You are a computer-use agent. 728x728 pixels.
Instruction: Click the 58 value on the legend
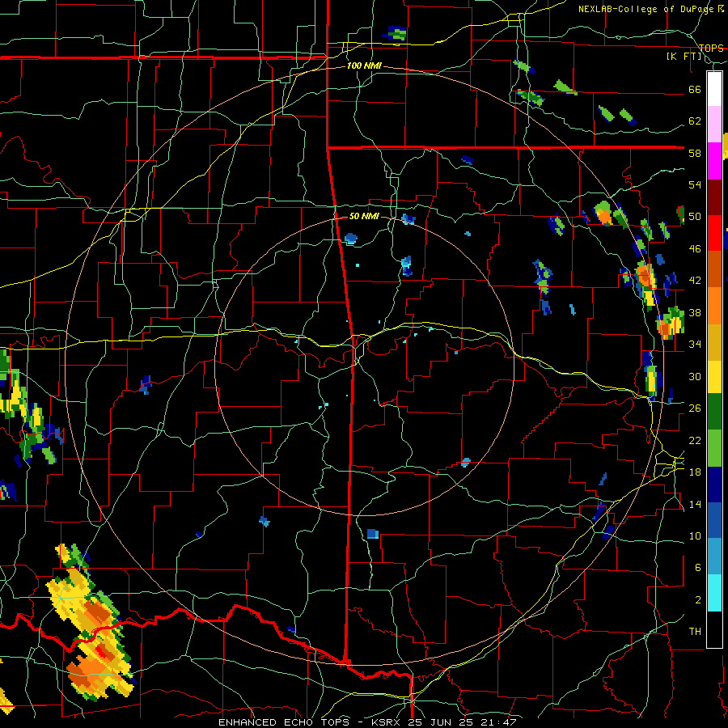(x=695, y=153)
